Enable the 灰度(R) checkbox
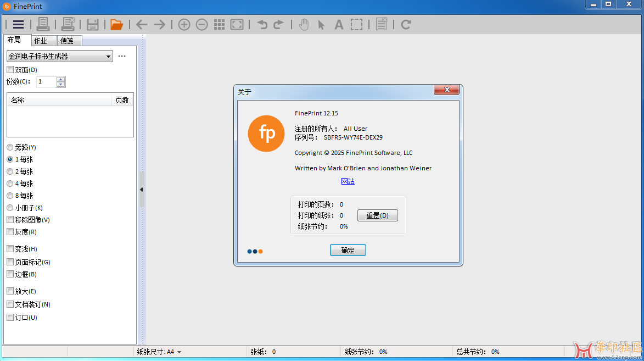 [10, 231]
